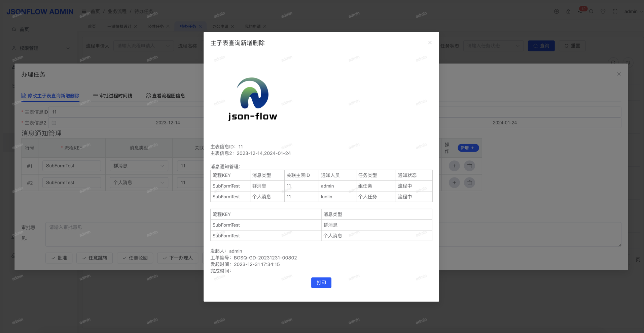Collapse sidebar with the hamburger icon
The width and height of the screenshot is (644, 333).
[x=84, y=11]
